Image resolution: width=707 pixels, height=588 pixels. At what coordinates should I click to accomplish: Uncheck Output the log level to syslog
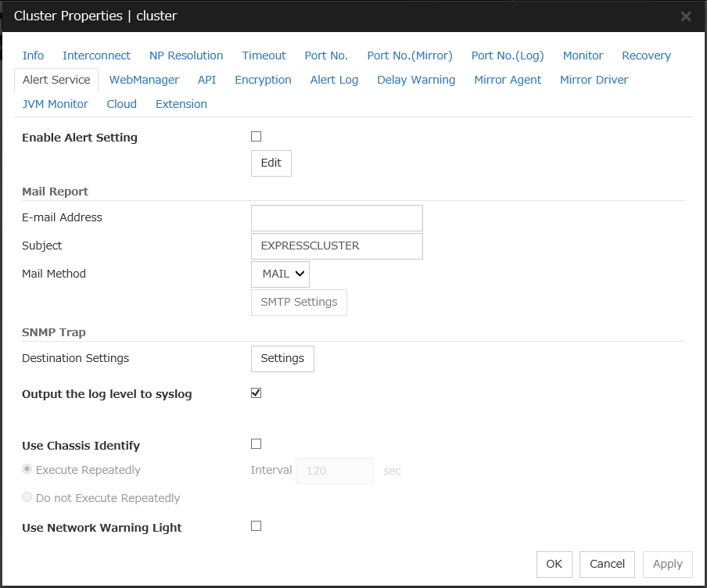pyautogui.click(x=256, y=393)
